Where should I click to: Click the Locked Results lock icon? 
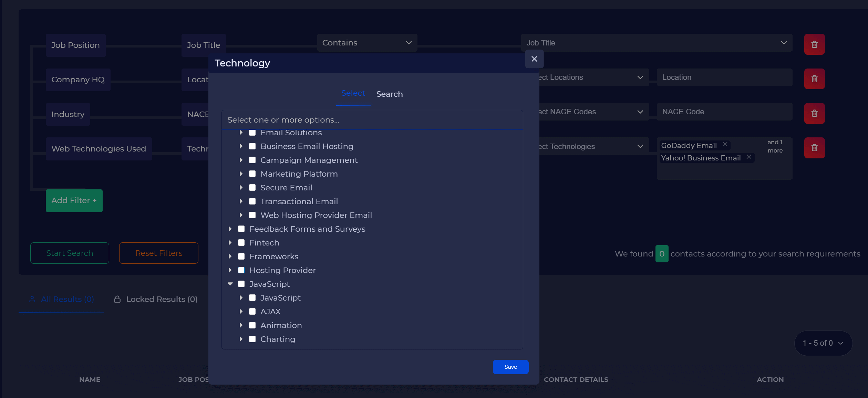pyautogui.click(x=117, y=299)
